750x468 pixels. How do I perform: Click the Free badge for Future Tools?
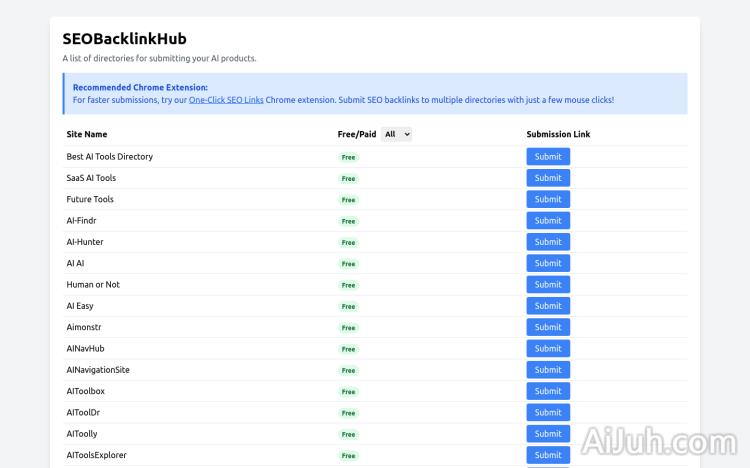click(x=348, y=200)
